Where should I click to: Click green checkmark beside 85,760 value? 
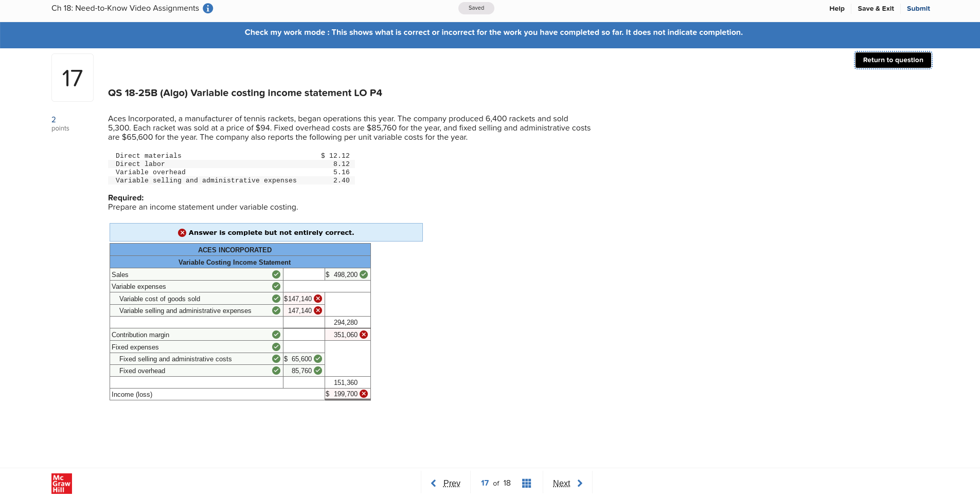point(318,371)
